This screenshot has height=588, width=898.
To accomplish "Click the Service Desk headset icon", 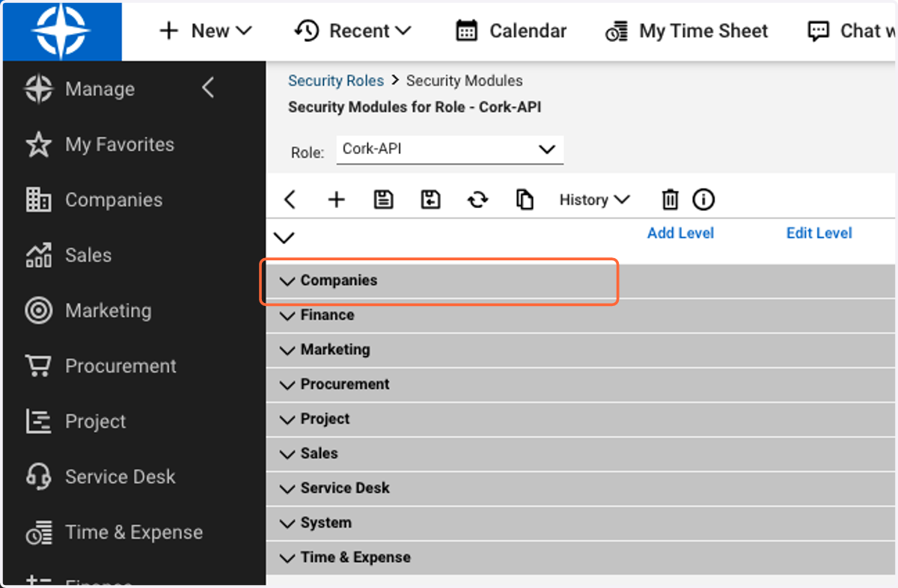I will [39, 477].
